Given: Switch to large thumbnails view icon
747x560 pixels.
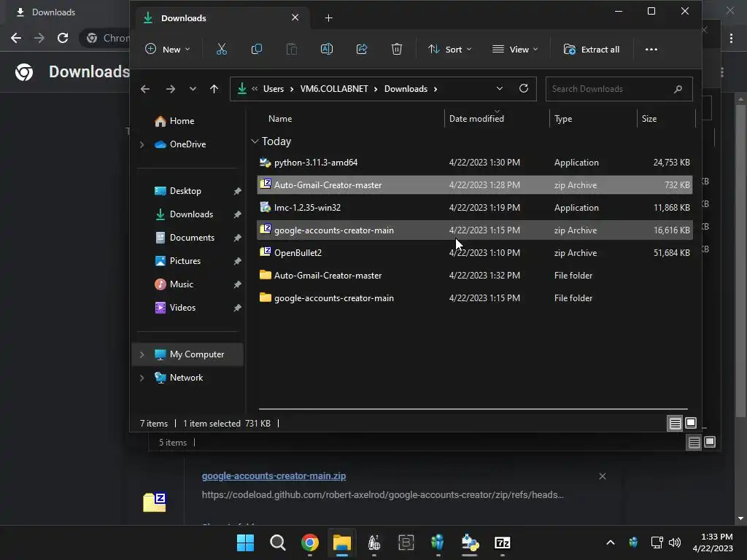Looking at the screenshot, I should (x=690, y=423).
